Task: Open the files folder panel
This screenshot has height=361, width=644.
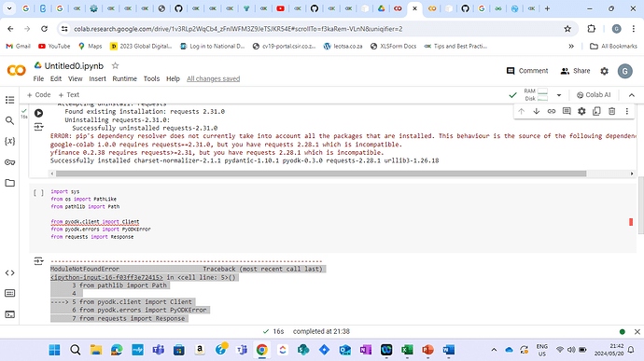Action: pyautogui.click(x=10, y=183)
